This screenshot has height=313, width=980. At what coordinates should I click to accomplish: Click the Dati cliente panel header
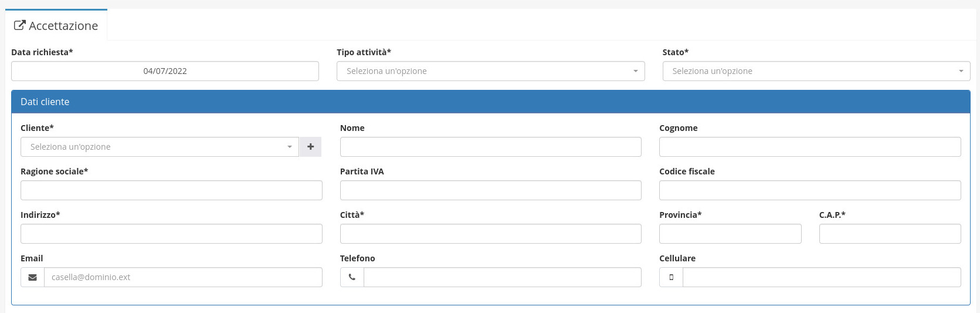click(490, 102)
